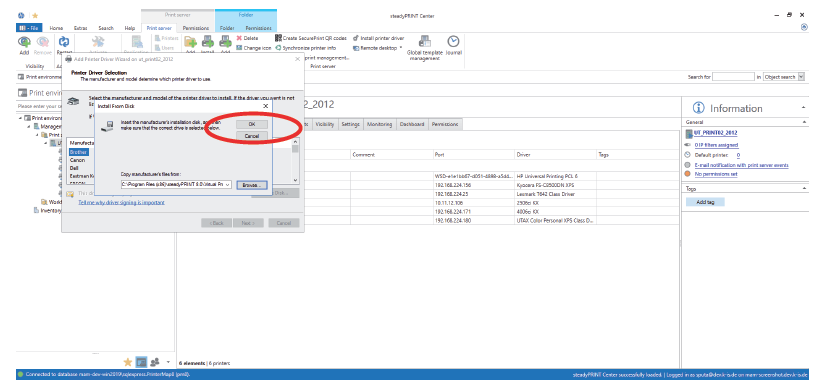Click Browse in Install From Disk dialog
815x382 pixels.
coord(252,185)
